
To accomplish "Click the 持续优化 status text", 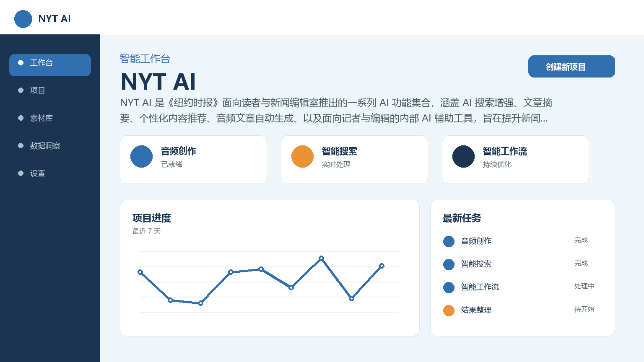I will [x=497, y=164].
